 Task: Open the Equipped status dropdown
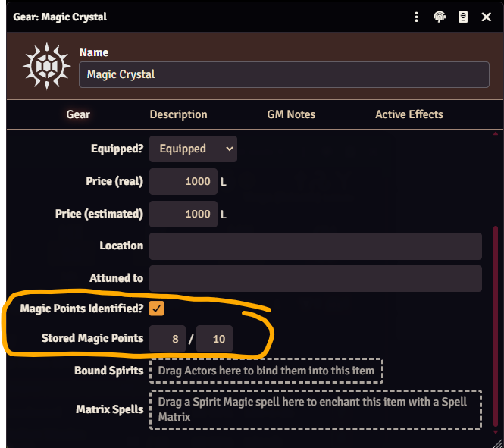pyautogui.click(x=193, y=149)
